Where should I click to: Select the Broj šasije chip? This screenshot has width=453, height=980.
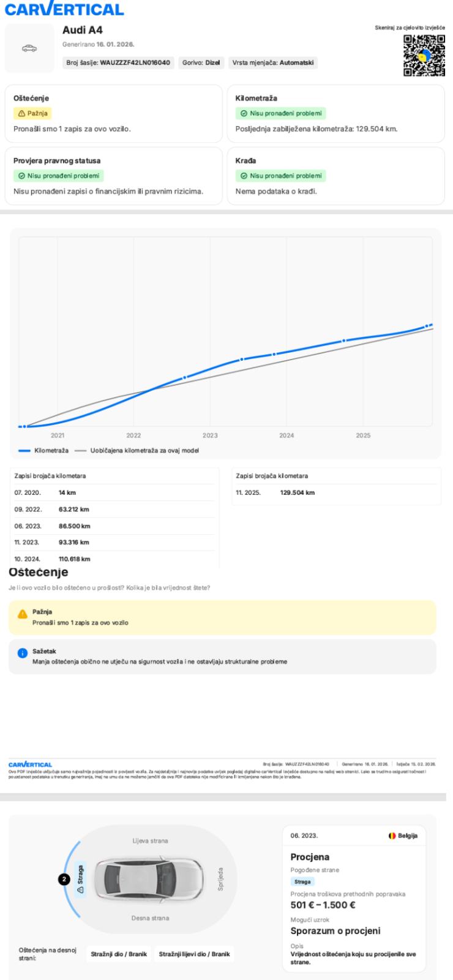(120, 62)
